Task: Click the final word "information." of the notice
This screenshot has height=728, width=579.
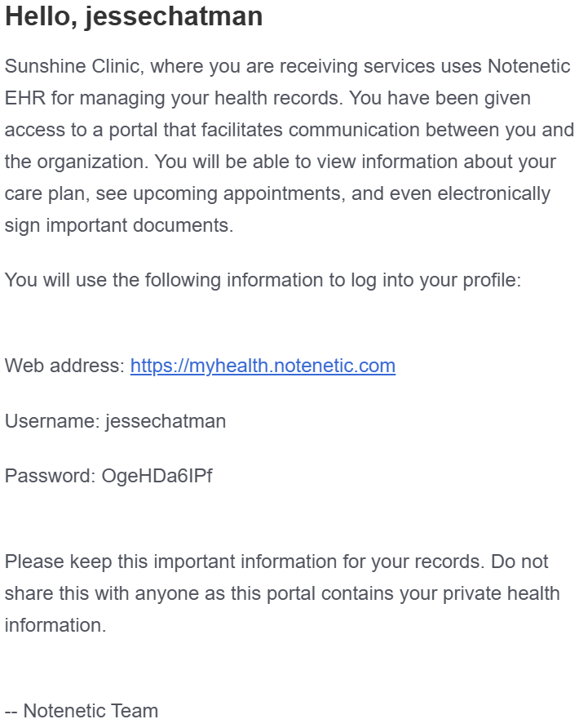Action: point(55,625)
